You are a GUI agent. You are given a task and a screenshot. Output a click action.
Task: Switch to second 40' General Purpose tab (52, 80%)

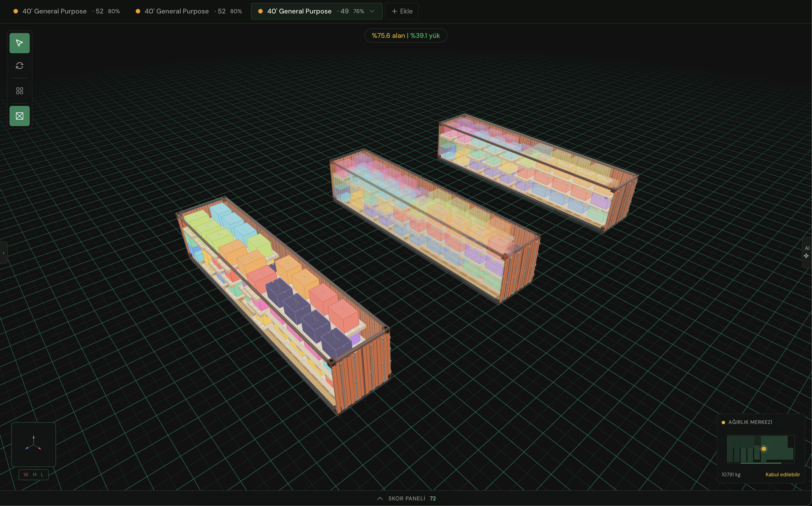[188, 11]
